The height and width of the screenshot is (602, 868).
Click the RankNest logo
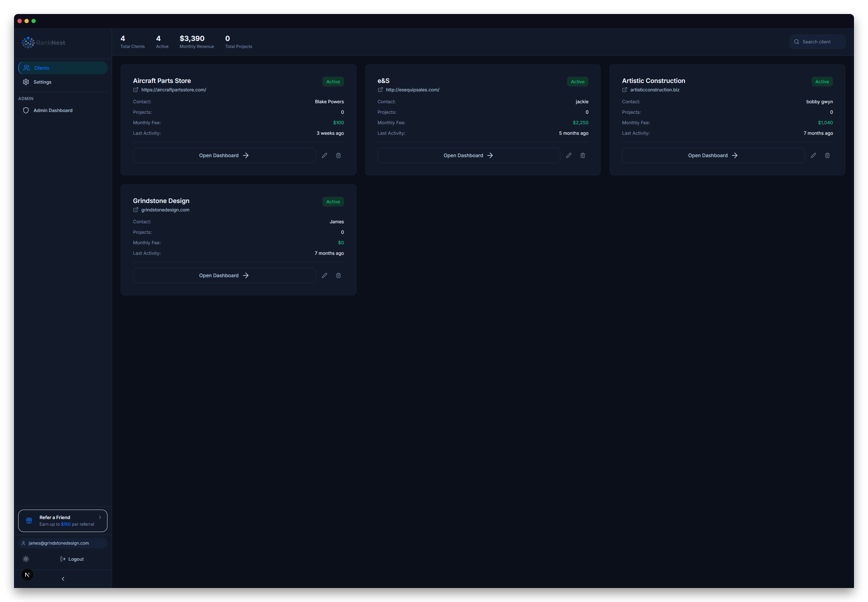point(43,42)
